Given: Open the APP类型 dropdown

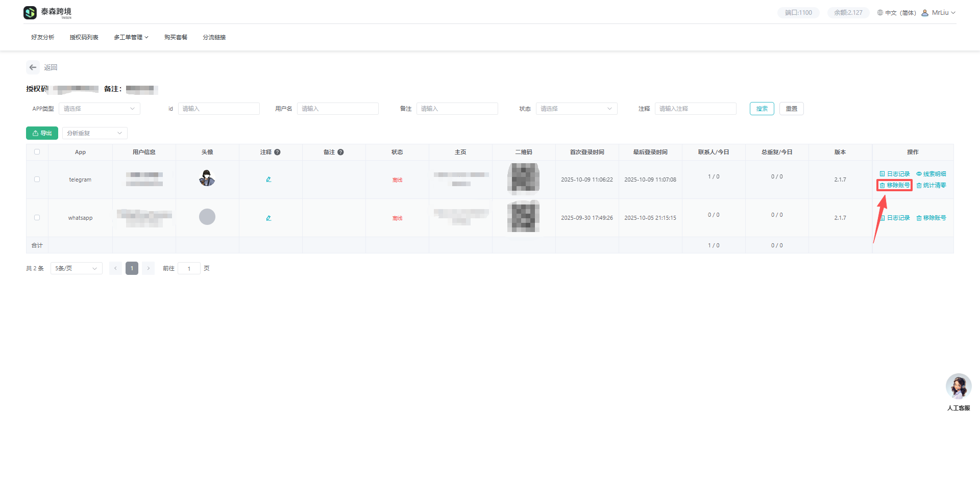Looking at the screenshot, I should pyautogui.click(x=99, y=109).
